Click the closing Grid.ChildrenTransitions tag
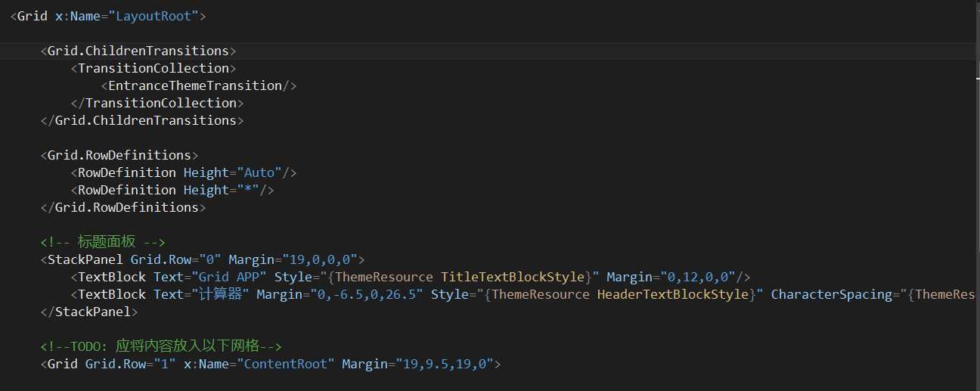The width and height of the screenshot is (980, 391). 142,120
